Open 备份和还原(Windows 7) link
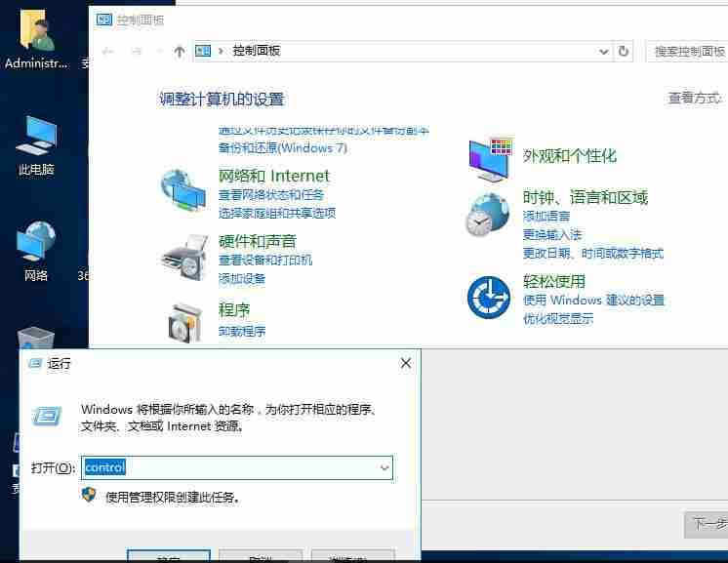The height and width of the screenshot is (563, 728). [283, 148]
